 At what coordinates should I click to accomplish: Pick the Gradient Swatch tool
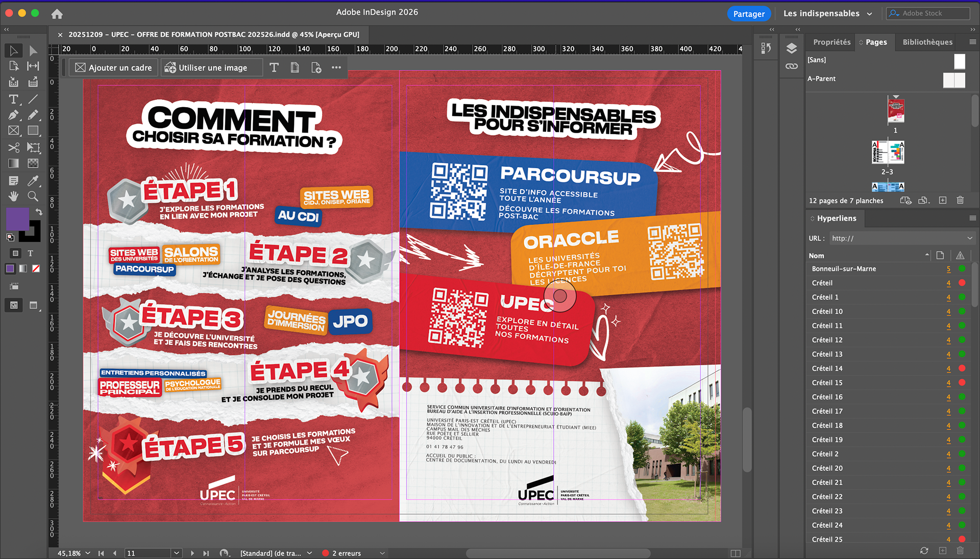click(x=14, y=164)
